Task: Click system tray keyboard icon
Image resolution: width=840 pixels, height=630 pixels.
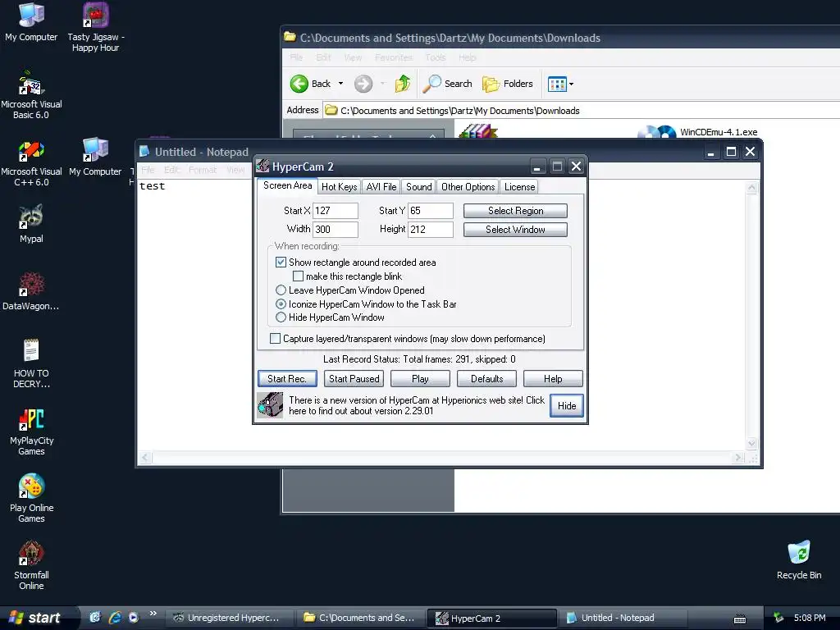Action: [x=740, y=619]
